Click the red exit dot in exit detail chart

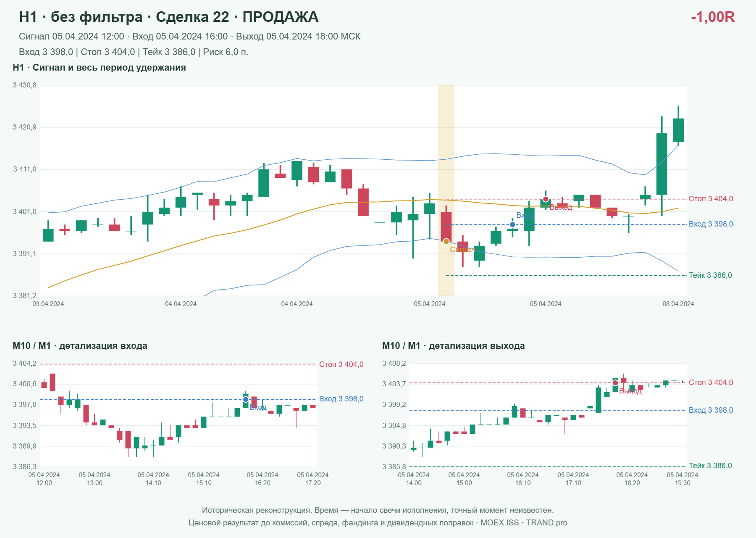click(615, 383)
